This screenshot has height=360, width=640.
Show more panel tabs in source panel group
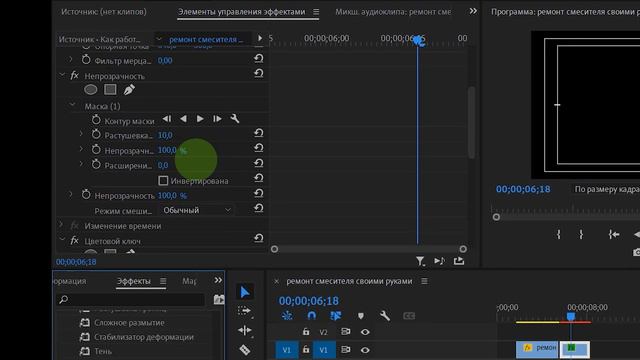[x=473, y=11]
